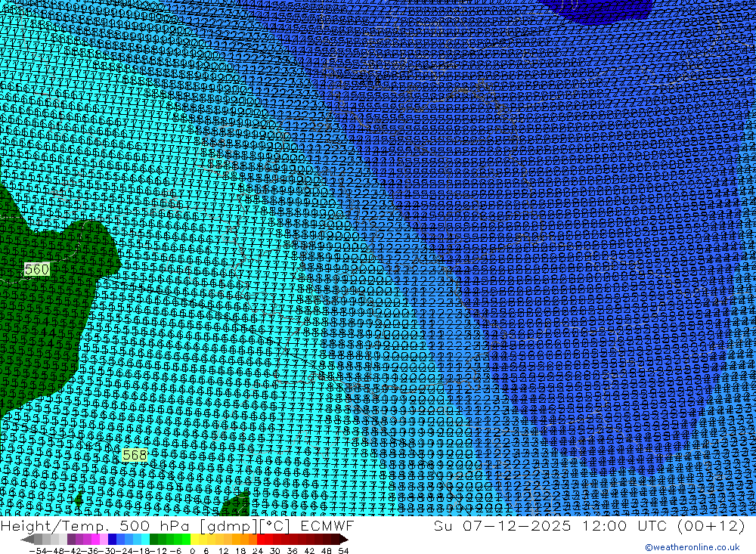Click the 54 legend scale value
Screen dimensions: 756x554
pyautogui.click(x=343, y=551)
